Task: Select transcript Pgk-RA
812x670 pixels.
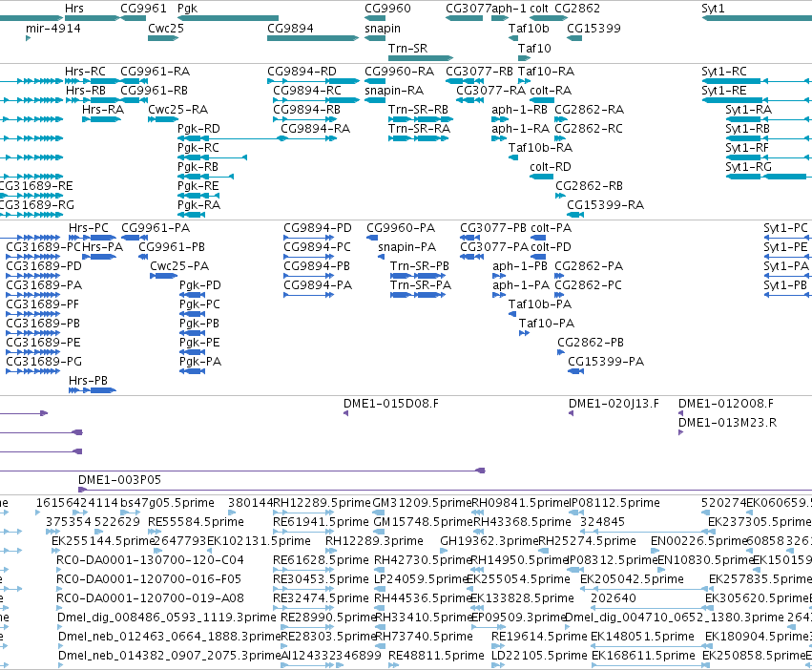Action: (198, 204)
